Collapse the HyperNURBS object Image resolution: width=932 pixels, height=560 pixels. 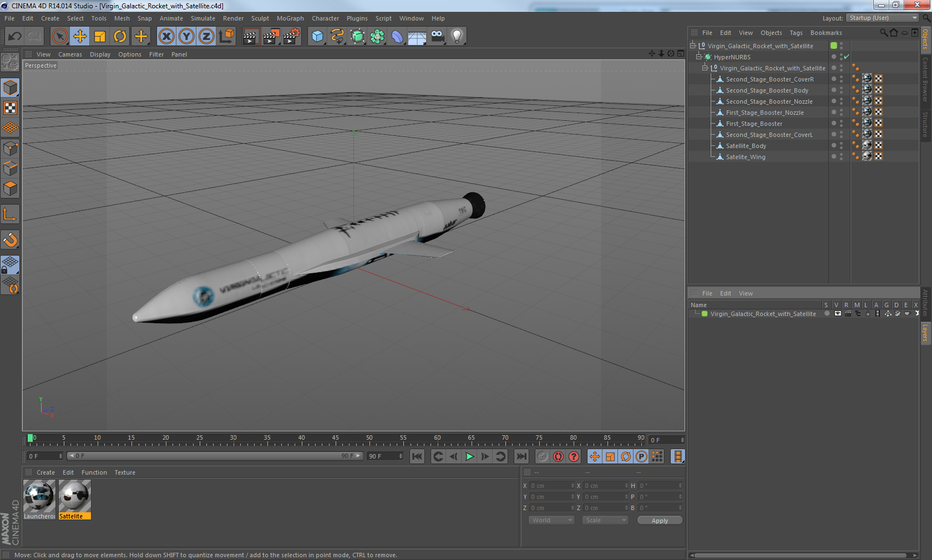698,57
